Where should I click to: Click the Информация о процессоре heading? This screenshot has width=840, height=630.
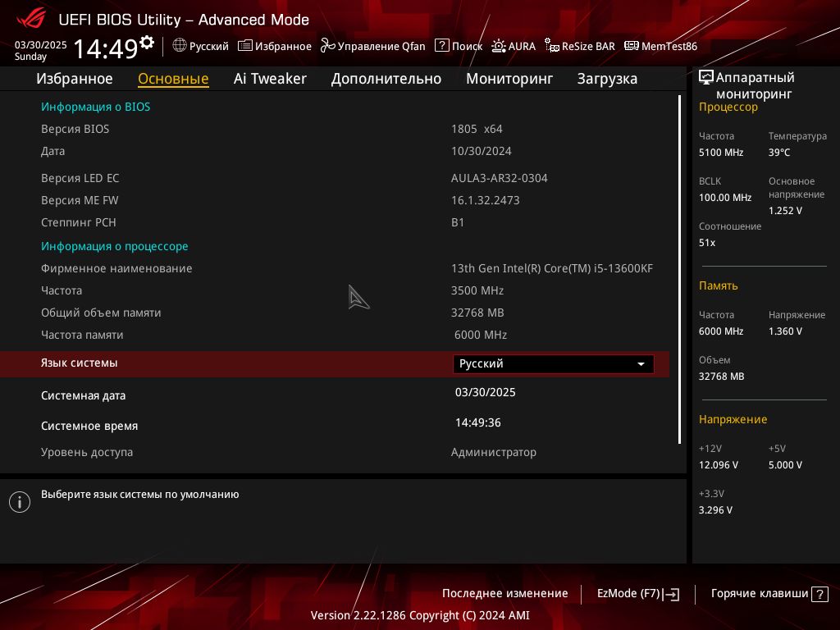pos(114,246)
